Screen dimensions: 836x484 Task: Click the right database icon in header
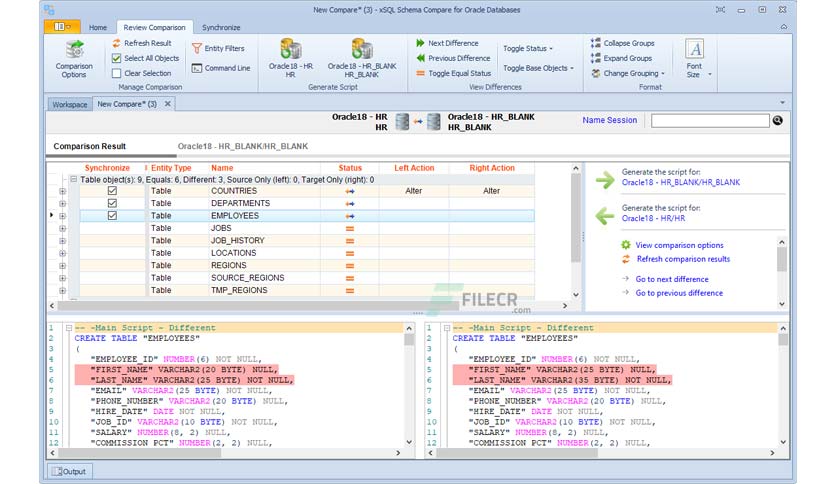pyautogui.click(x=434, y=122)
